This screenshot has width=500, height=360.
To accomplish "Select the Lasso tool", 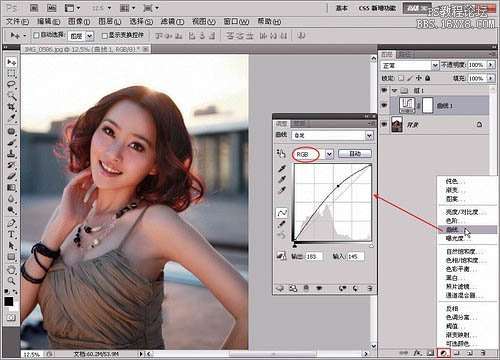I will click(x=11, y=84).
